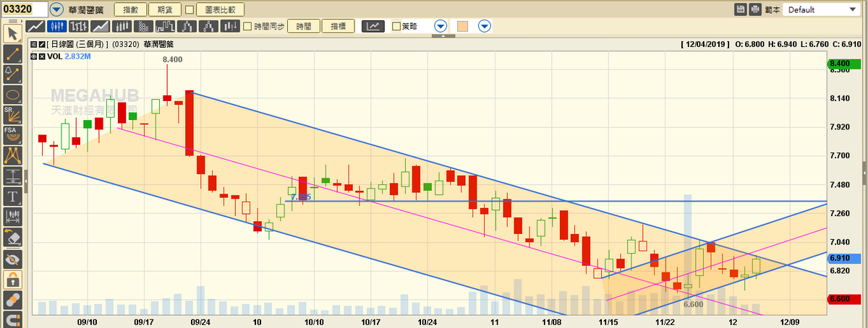Viewport: 868px width, 328px height.
Task: Select the ellipse drawing tool
Action: (x=12, y=95)
